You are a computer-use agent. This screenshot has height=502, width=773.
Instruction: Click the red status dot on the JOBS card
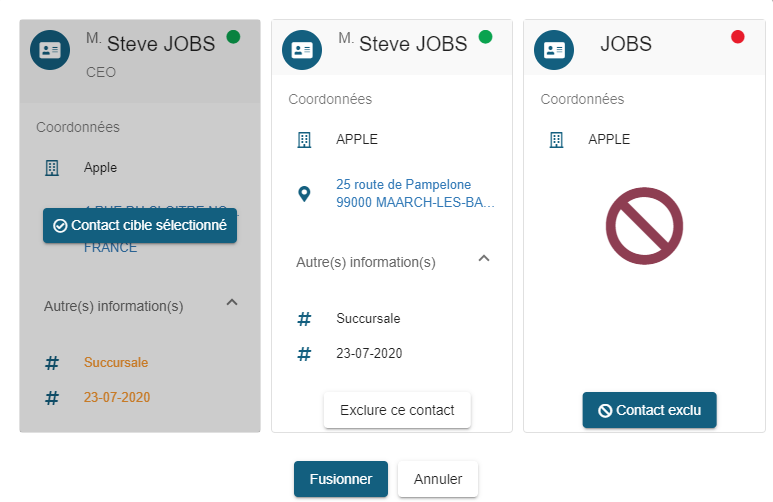coord(738,37)
